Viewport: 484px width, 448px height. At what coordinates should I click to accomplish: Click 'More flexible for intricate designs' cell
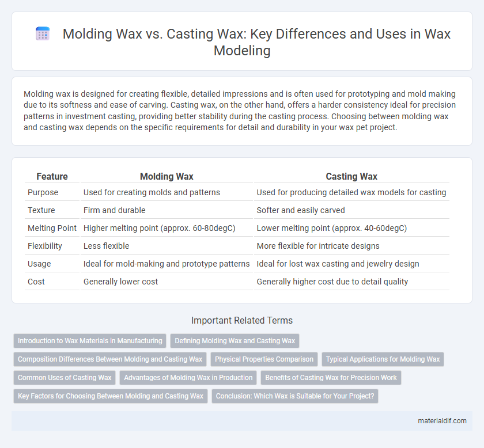pos(318,246)
